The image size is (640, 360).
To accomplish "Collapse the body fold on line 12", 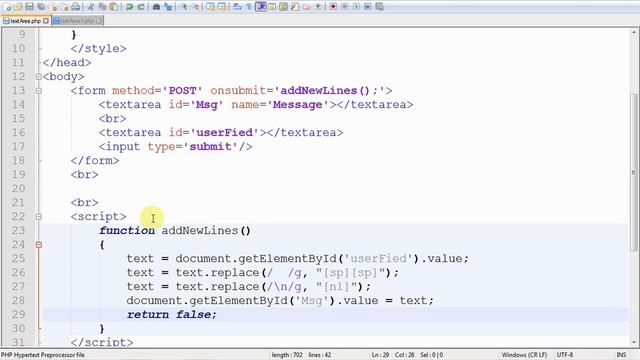I will [39, 76].
